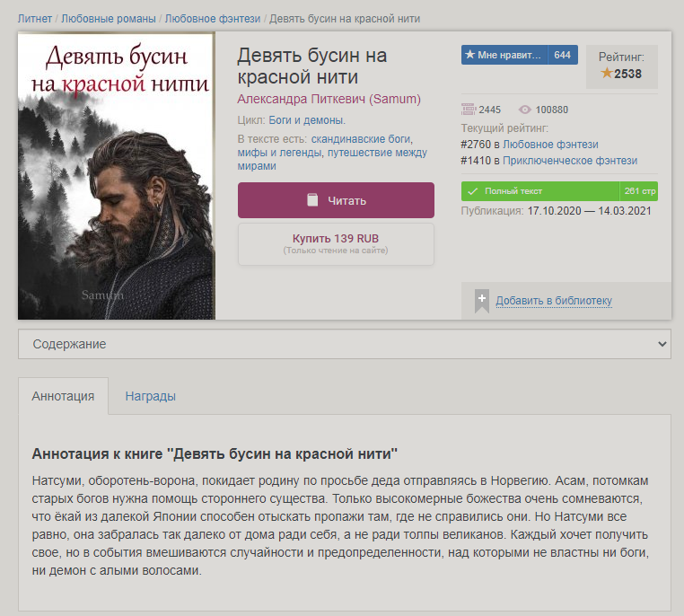This screenshot has width=684, height=616.
Task: Switch to the Награды tab
Action: (x=150, y=396)
